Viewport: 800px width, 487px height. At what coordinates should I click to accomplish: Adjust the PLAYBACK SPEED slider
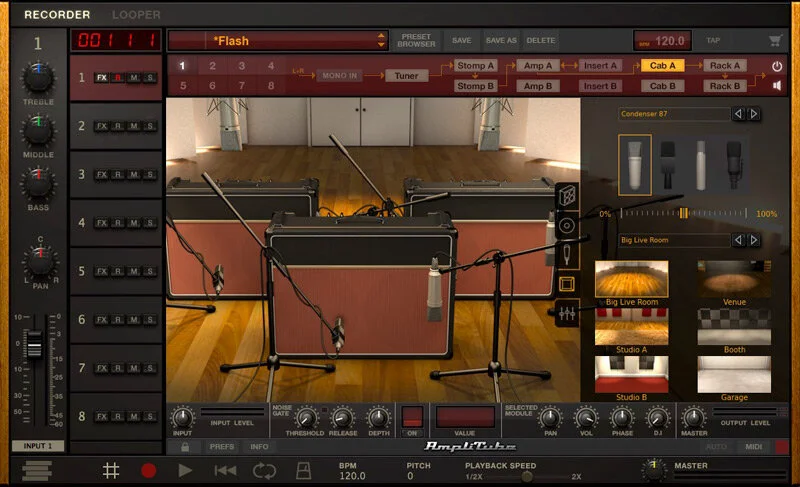click(x=527, y=476)
